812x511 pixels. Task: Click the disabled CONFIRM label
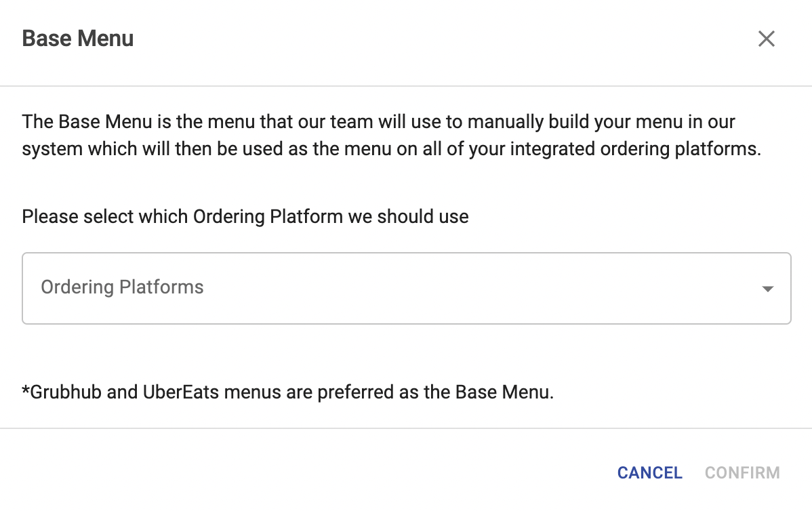pos(742,472)
